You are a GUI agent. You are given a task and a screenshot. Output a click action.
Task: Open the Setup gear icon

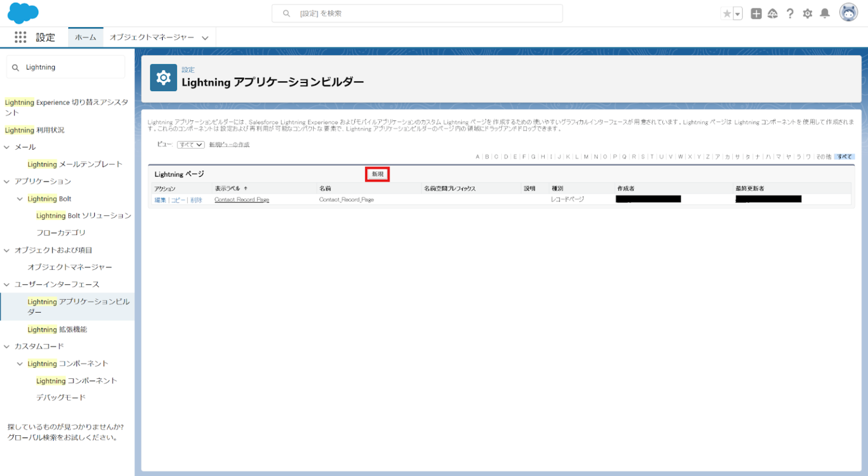pyautogui.click(x=807, y=13)
